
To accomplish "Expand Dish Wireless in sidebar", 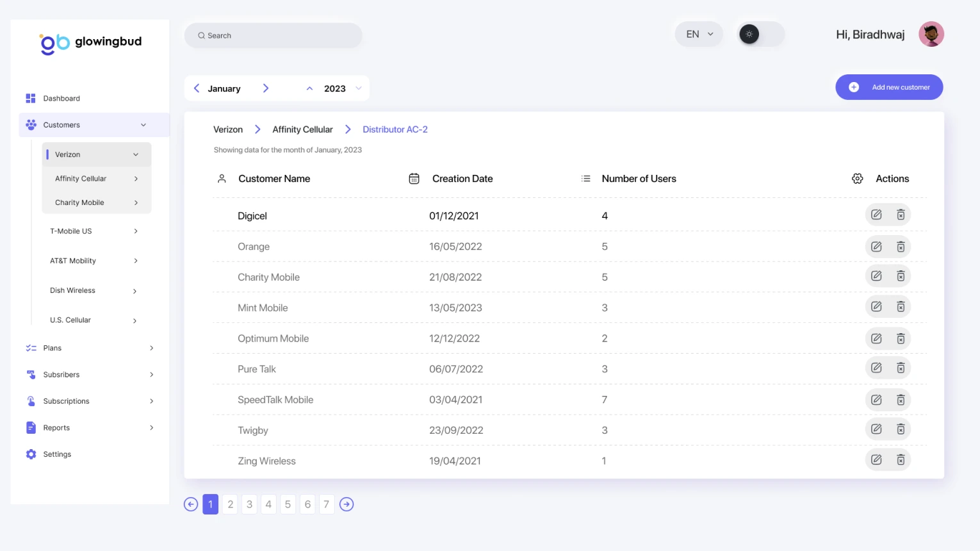I will click(x=135, y=291).
